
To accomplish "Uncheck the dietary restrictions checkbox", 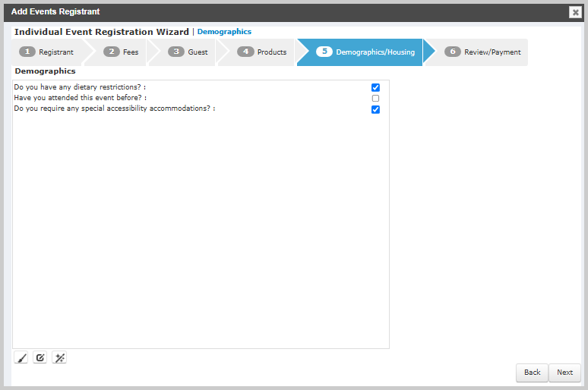I will point(375,87).
